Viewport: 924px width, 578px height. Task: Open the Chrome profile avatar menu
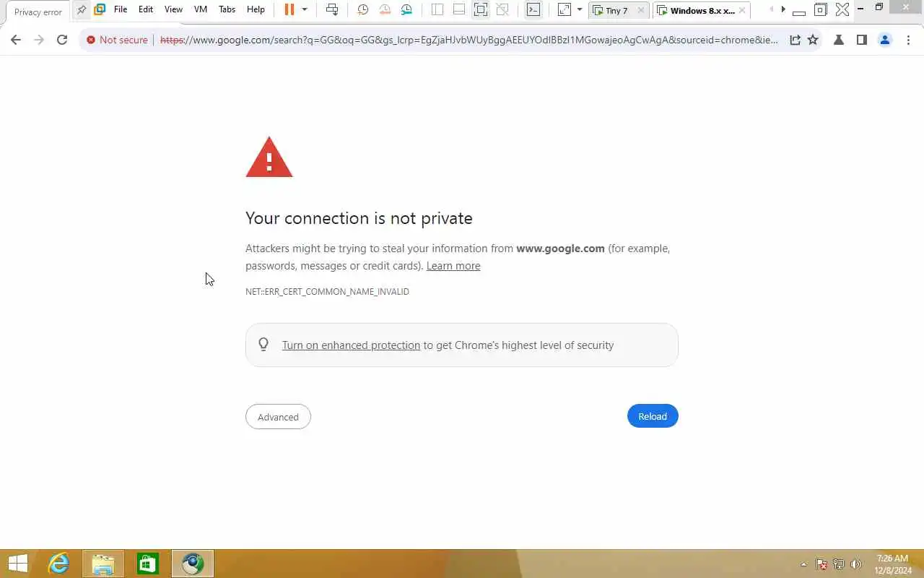(885, 40)
